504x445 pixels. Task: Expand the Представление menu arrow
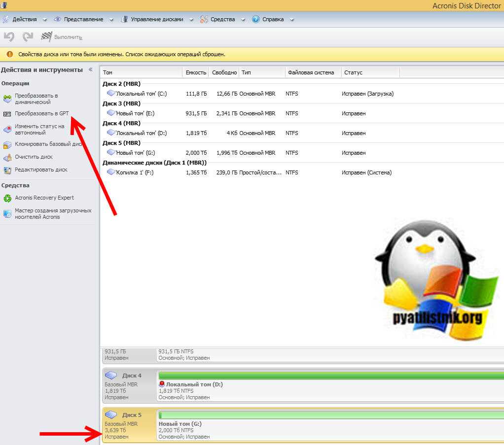tap(111, 20)
